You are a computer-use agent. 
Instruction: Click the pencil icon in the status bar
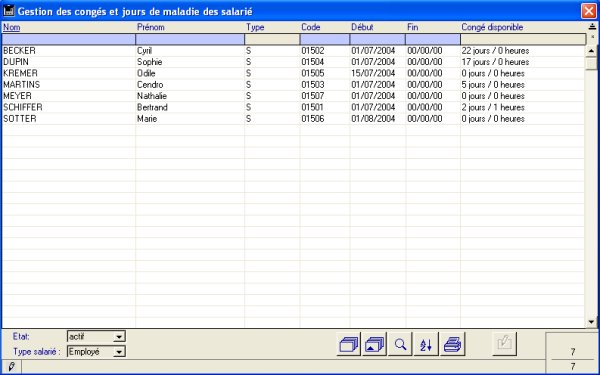pos(11,367)
